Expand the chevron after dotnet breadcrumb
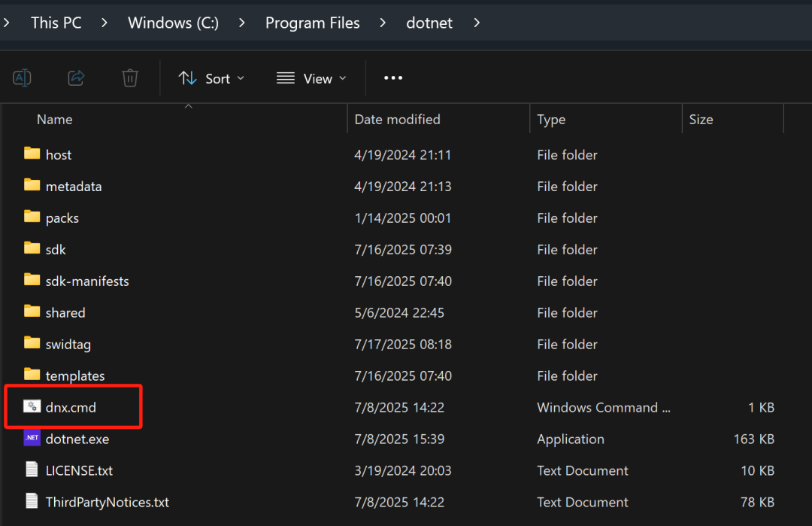812x526 pixels. click(x=477, y=23)
